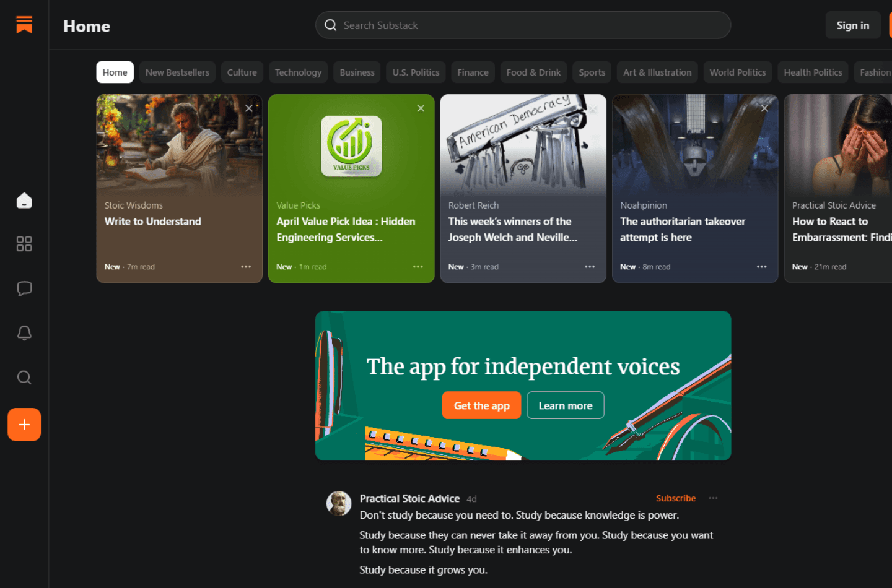892x588 pixels.
Task: Open the U.S. Politics tab
Action: (416, 72)
